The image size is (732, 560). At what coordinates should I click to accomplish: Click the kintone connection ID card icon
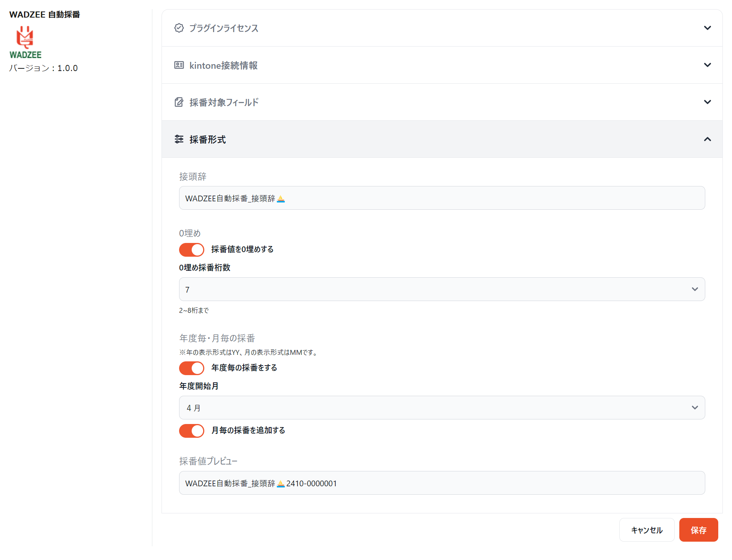click(179, 65)
